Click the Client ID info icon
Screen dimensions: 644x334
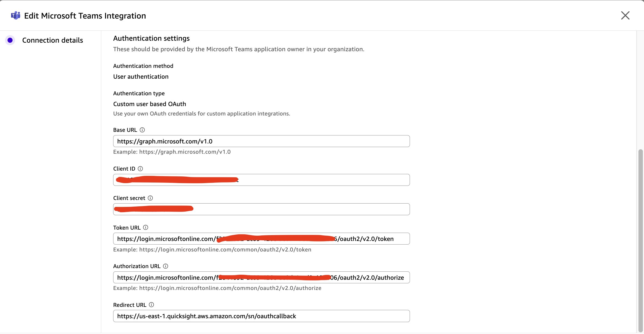[140, 169]
